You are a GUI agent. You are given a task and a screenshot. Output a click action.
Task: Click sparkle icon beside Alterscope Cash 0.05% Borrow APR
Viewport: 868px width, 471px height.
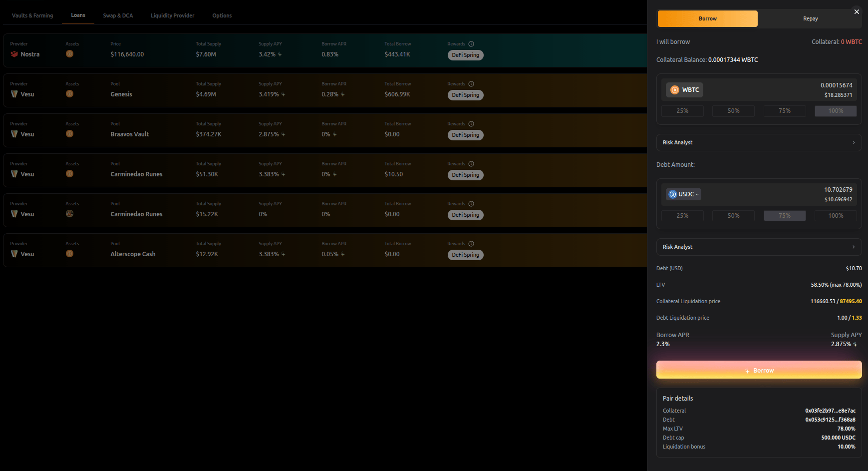(x=342, y=254)
